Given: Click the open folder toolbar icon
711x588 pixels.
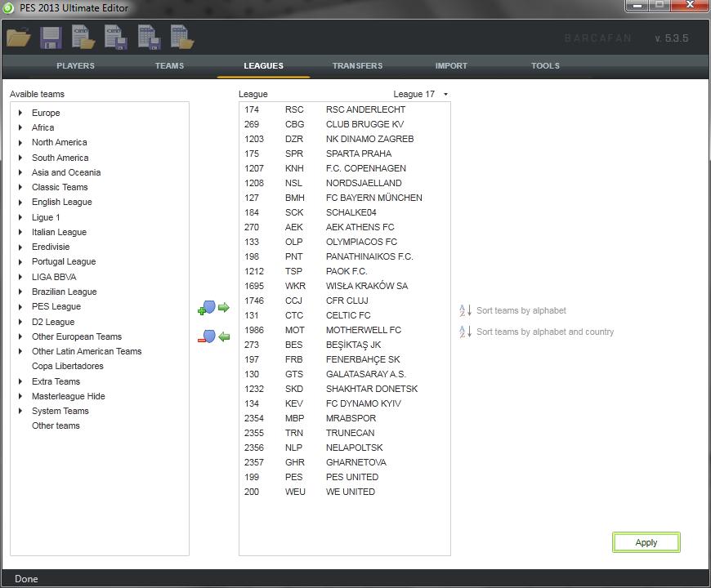Looking at the screenshot, I should tap(18, 38).
